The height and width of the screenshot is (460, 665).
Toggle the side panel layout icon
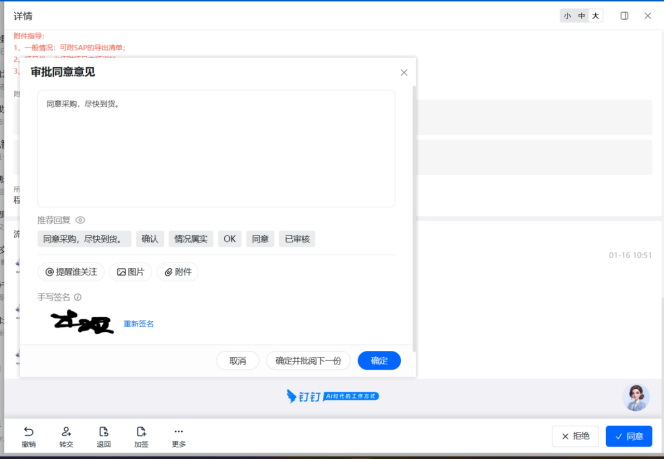(624, 16)
